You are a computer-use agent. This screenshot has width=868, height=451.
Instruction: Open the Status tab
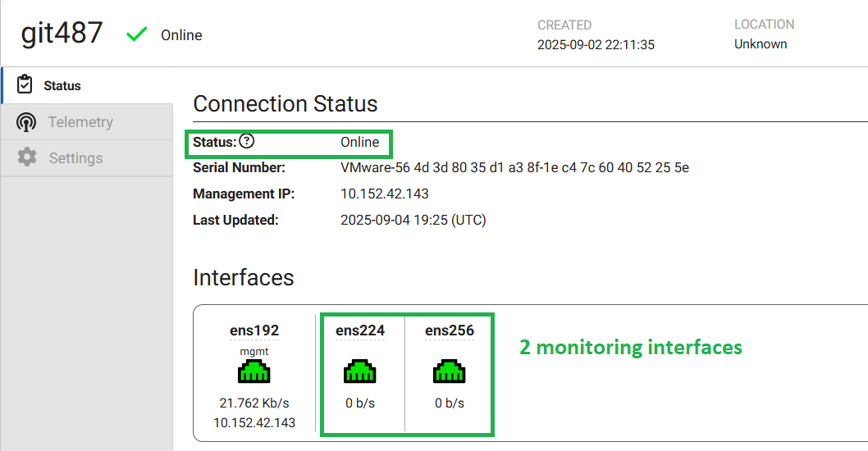pos(62,85)
